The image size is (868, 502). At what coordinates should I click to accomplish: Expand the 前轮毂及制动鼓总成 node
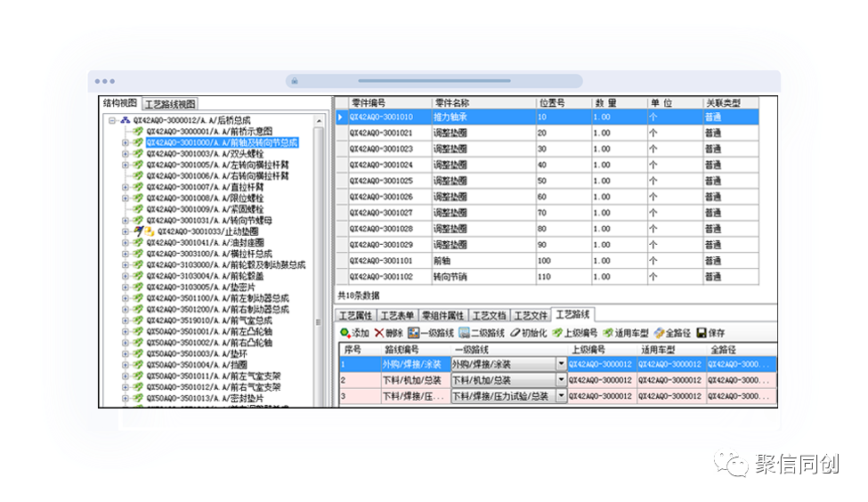point(126,264)
